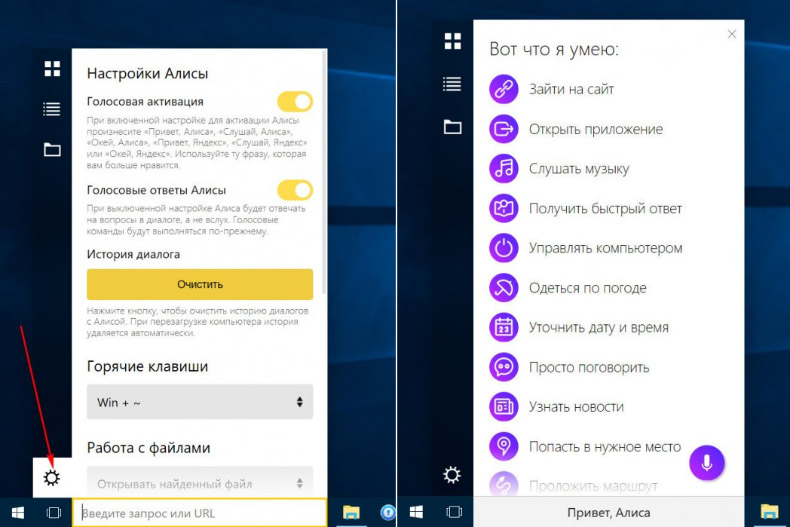This screenshot has height=527, width=790.
Task: Open the folder icon in right Alice sidebar
Action: click(452, 126)
